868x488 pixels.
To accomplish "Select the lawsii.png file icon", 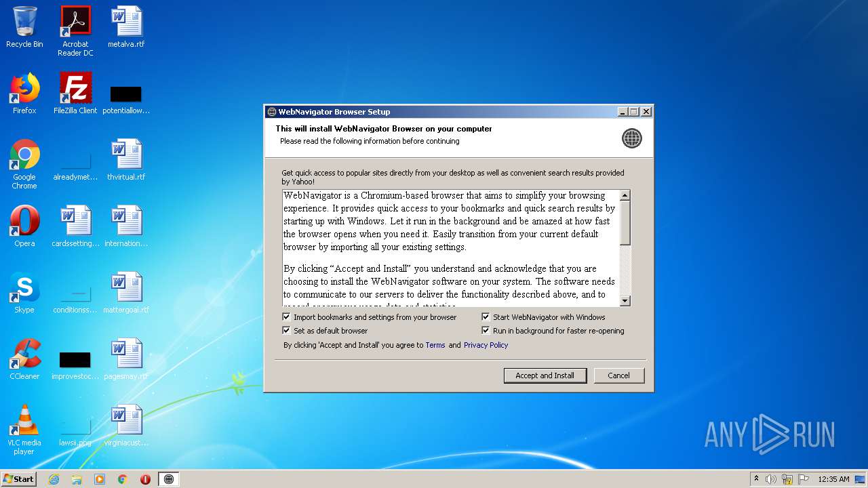I will (75, 432).
